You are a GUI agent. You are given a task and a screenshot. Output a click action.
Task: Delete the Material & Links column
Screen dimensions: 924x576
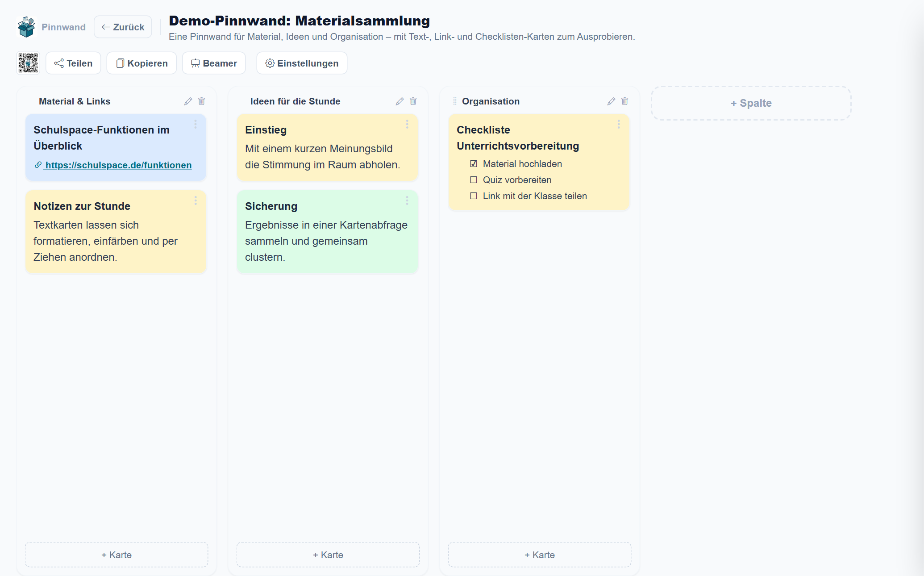(x=202, y=101)
